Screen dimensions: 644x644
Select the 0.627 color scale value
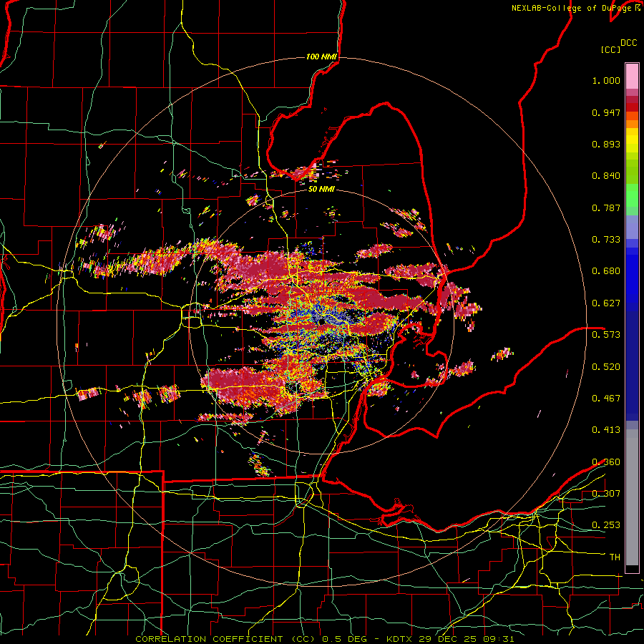coord(606,303)
